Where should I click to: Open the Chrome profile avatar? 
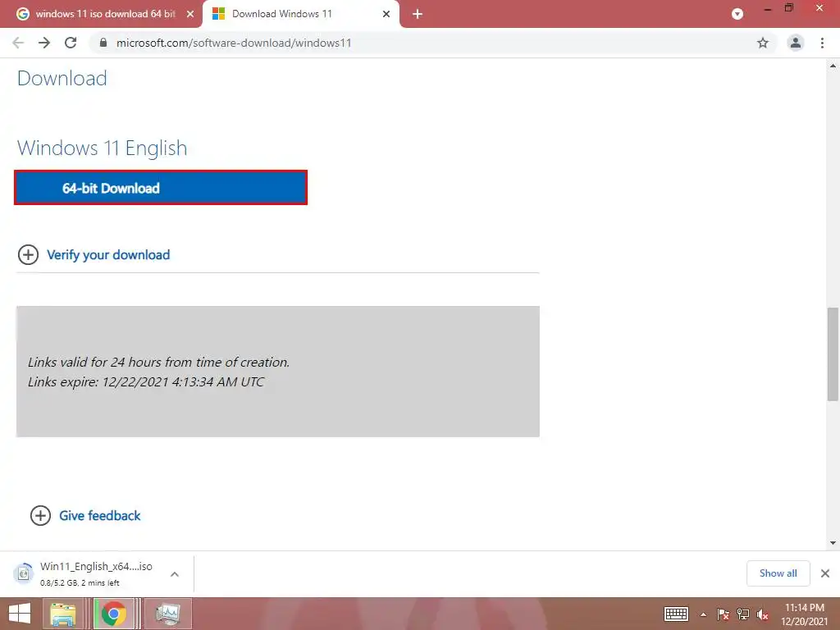[796, 43]
